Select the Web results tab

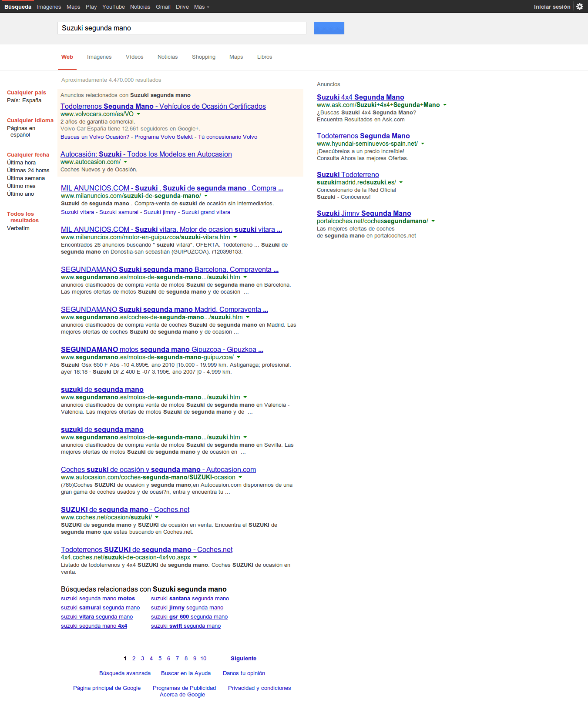67,57
